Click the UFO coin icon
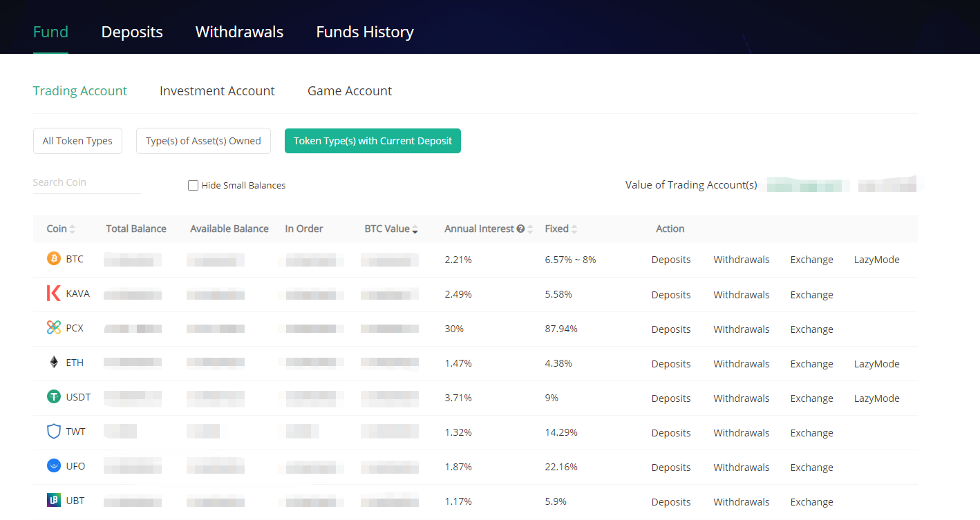The width and height of the screenshot is (980, 520). click(x=53, y=466)
